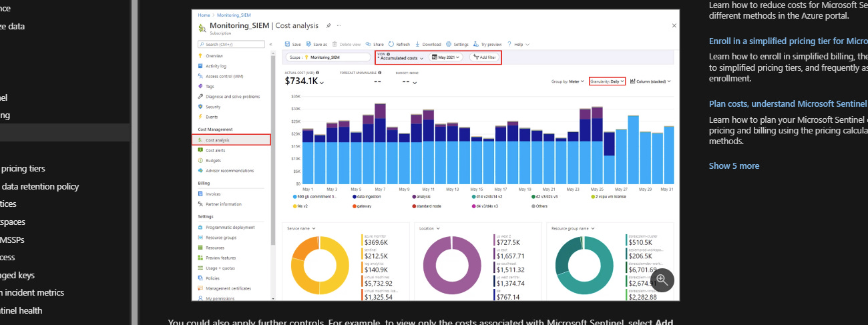The image size is (868, 325).
Task: Open the Help dropdown in the toolbar
Action: tap(519, 44)
